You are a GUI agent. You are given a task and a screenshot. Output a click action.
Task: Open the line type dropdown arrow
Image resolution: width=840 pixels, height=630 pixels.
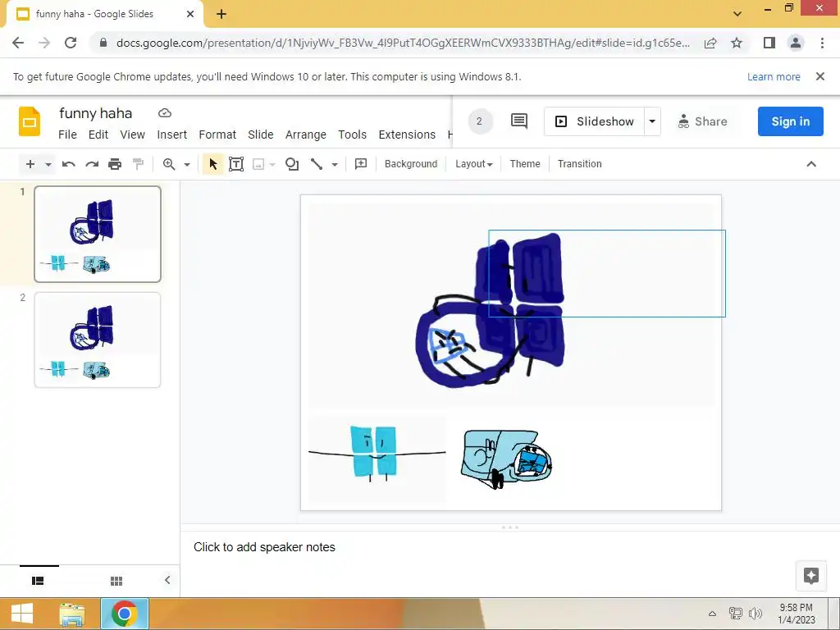tap(335, 164)
